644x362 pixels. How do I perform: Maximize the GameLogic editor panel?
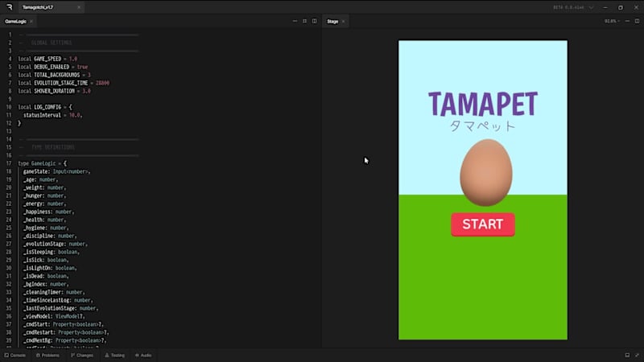(305, 21)
